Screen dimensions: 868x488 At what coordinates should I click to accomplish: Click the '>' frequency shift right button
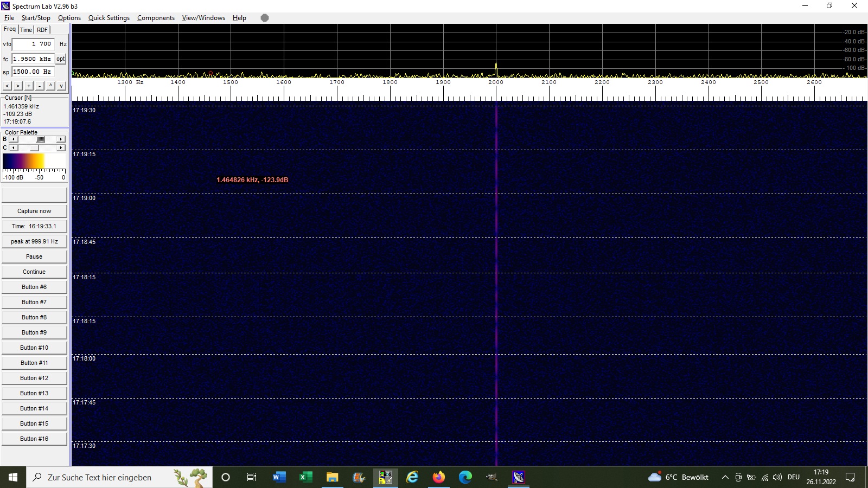[x=18, y=86]
